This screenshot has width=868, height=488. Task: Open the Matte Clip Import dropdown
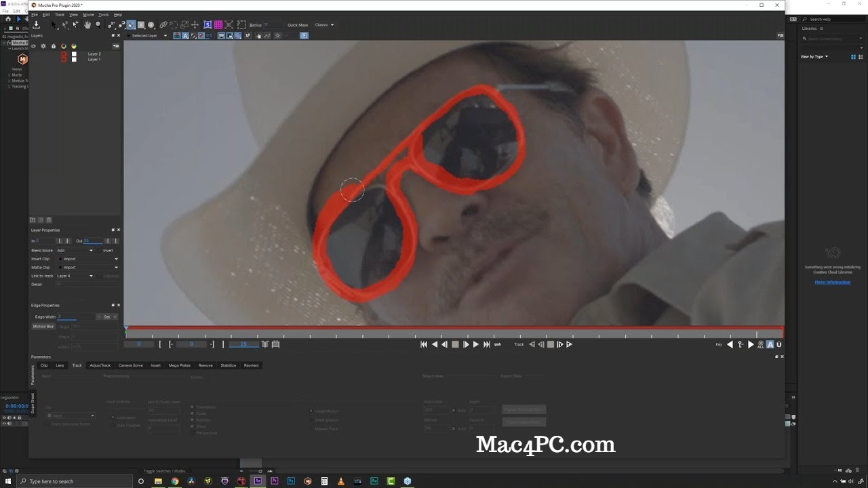coord(87,267)
